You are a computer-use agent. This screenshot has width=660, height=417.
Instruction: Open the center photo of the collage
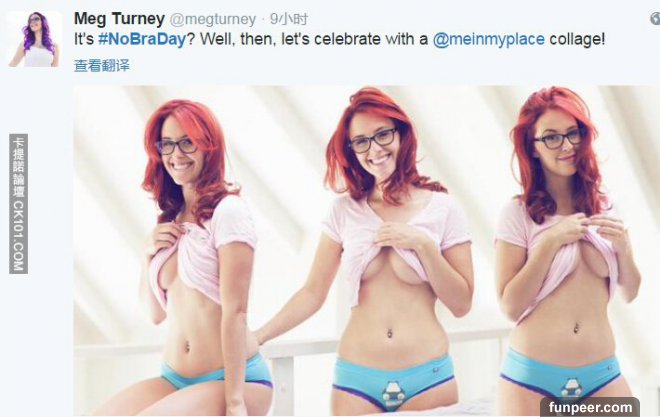385,251
